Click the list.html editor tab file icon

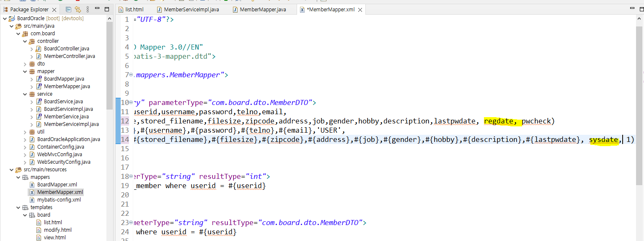click(121, 9)
